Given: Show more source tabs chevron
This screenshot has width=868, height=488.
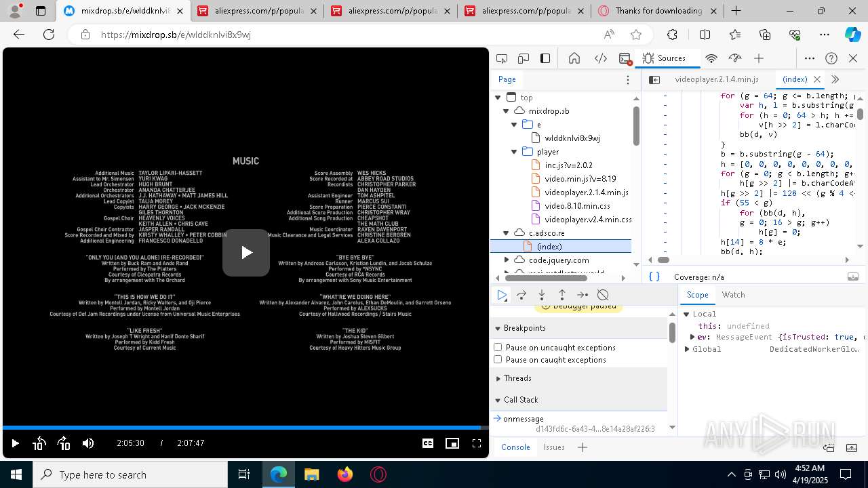Looking at the screenshot, I should tap(835, 79).
